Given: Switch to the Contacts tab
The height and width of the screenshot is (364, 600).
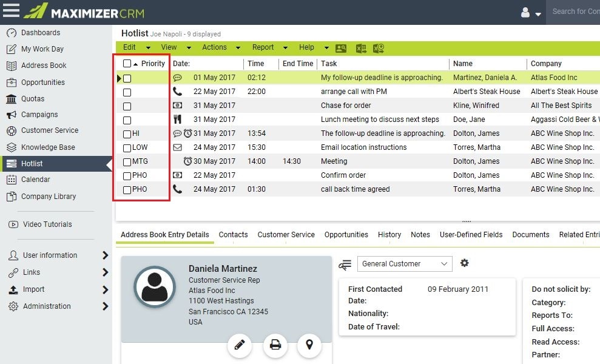Looking at the screenshot, I should click(233, 235).
